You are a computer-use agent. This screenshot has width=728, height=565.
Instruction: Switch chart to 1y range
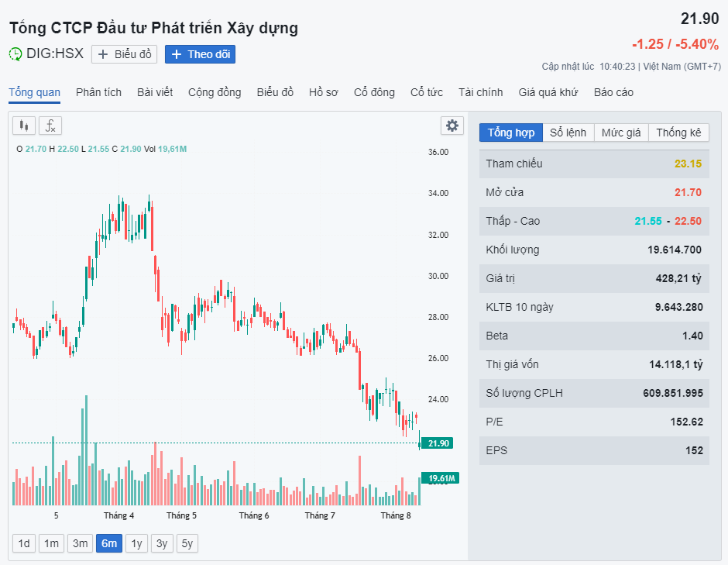click(136, 543)
